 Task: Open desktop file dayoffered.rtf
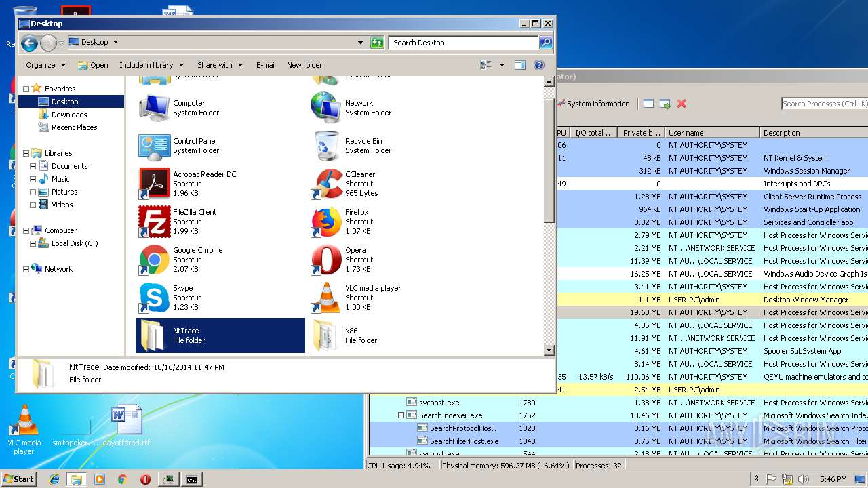127,426
